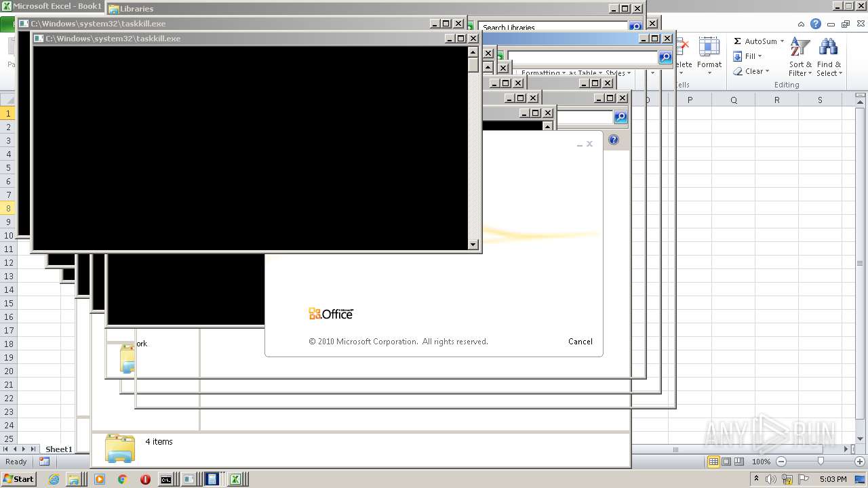
Task: Click the macro recording icon in status bar
Action: tap(44, 462)
